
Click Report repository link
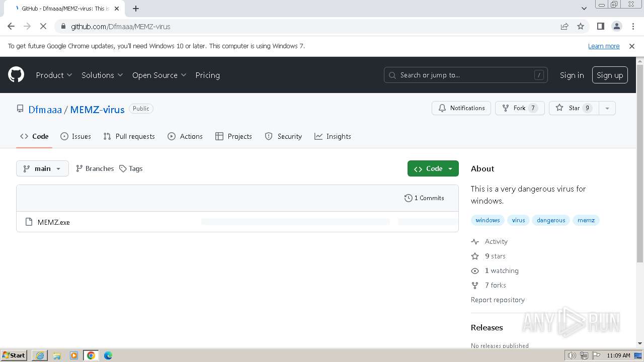coord(498,300)
